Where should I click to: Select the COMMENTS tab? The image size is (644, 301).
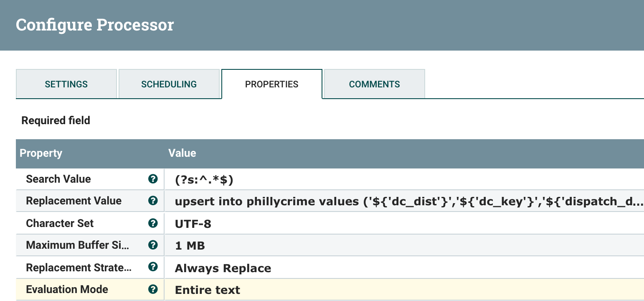tap(374, 84)
